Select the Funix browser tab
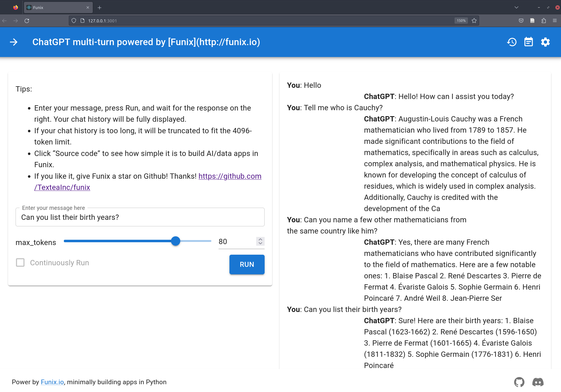Viewport: 561px width, 392px height. (x=58, y=7)
